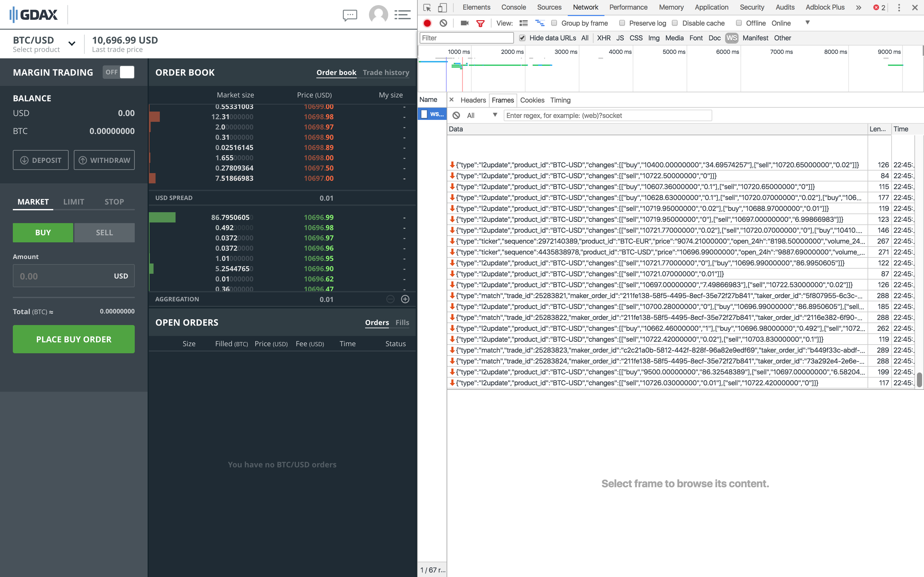The height and width of the screenshot is (577, 924).
Task: Enable the Preserve log checkbox
Action: coord(621,23)
